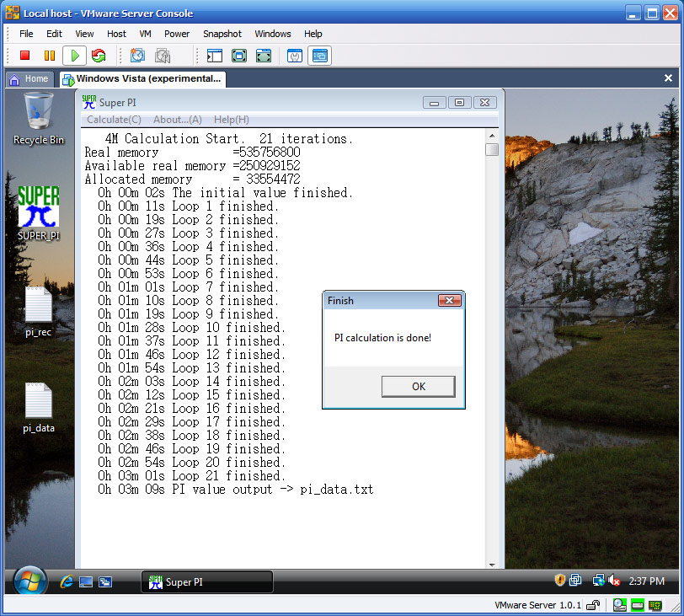
Task: Select the pi_data file on the desktop
Action: point(39,408)
